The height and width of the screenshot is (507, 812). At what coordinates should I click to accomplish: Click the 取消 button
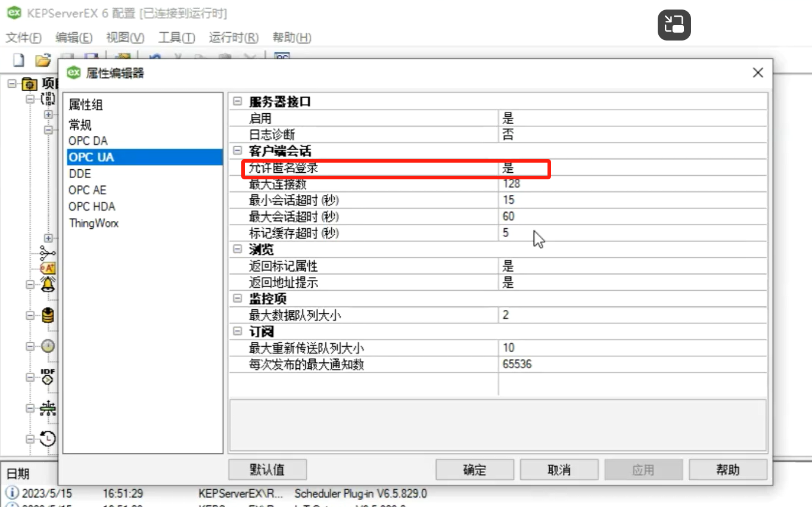pyautogui.click(x=559, y=469)
